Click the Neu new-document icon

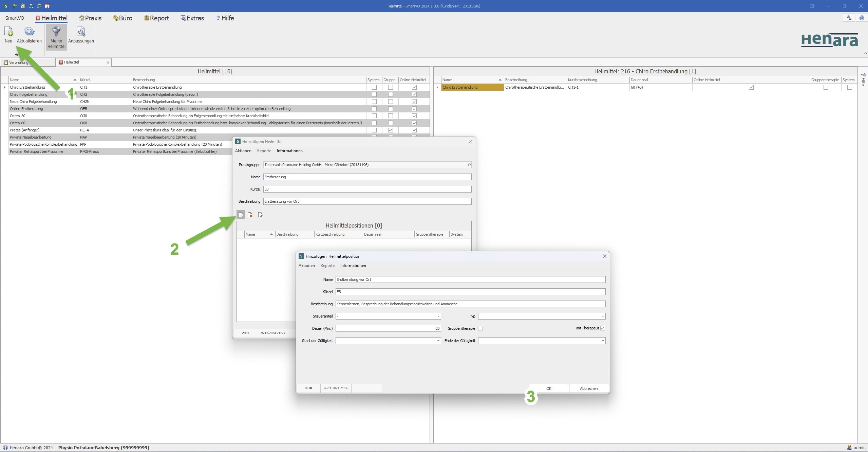tap(8, 32)
